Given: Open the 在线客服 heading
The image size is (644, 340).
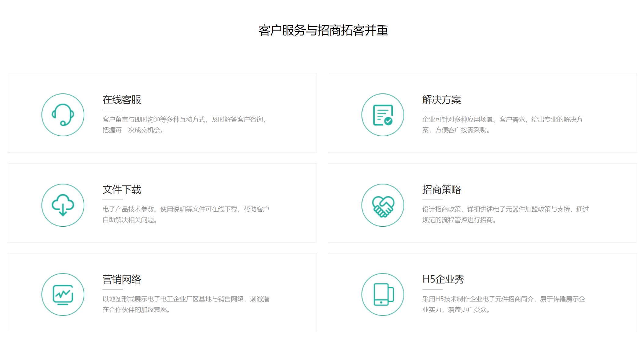Looking at the screenshot, I should point(122,100).
